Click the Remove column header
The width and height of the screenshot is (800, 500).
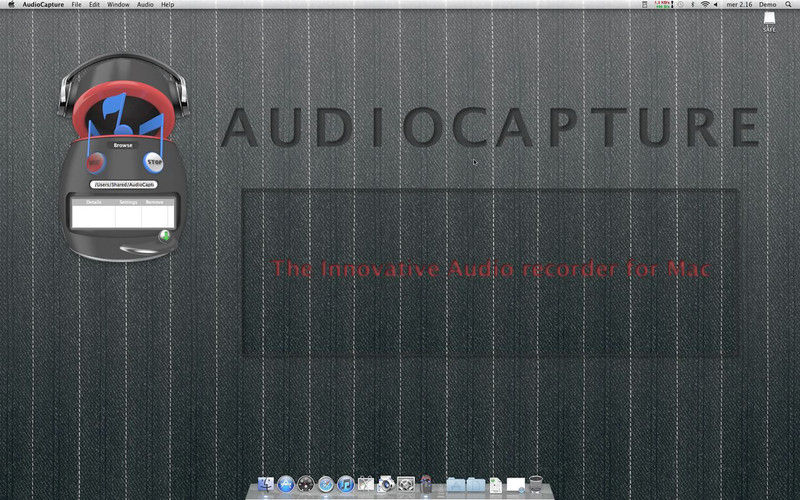[x=155, y=202]
